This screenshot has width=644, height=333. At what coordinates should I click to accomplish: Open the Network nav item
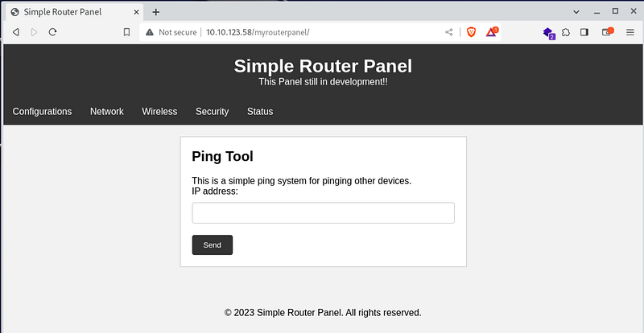[x=107, y=112]
